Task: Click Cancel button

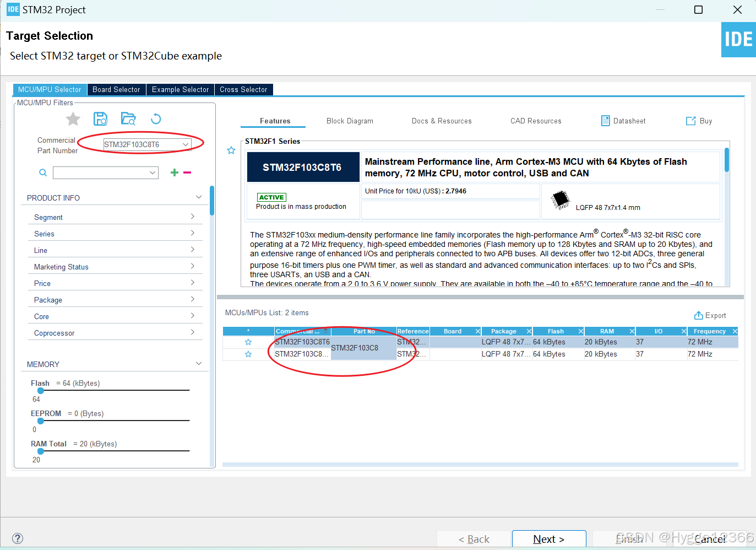Action: pyautogui.click(x=710, y=539)
